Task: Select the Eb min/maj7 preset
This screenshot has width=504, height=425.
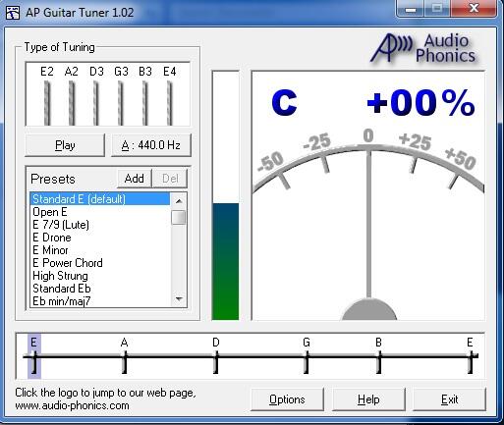Action: 100,301
